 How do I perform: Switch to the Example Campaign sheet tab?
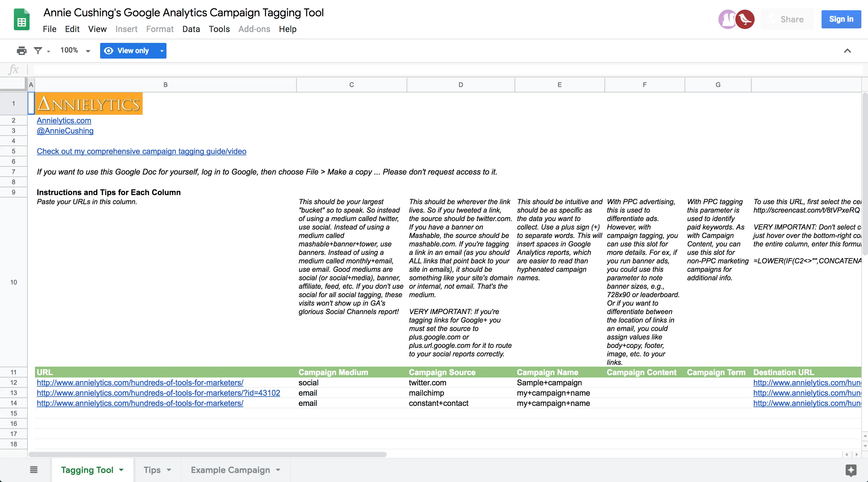(230, 470)
